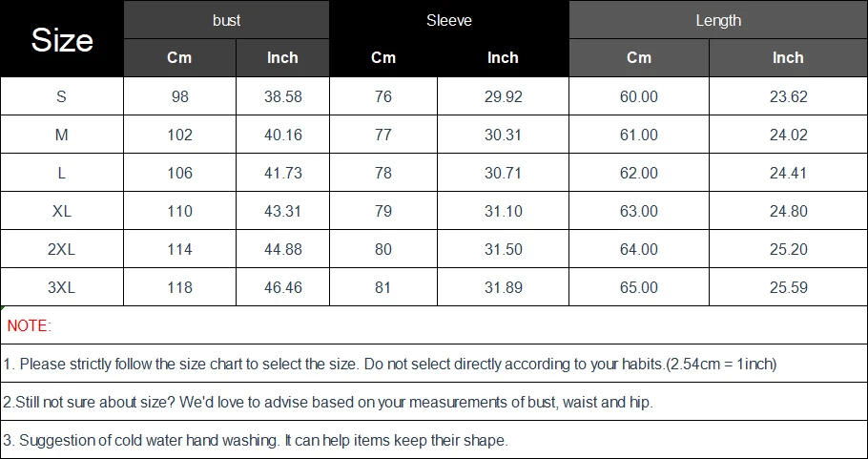This screenshot has width=868, height=459.
Task: Click sleeve inch value 31.10
Action: pos(503,211)
